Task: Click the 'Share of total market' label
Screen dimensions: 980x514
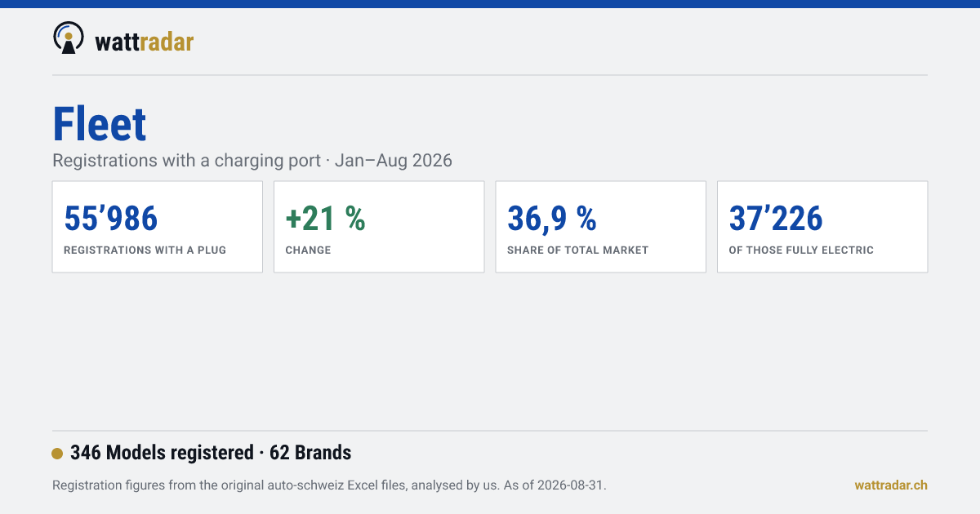Action: coord(577,250)
